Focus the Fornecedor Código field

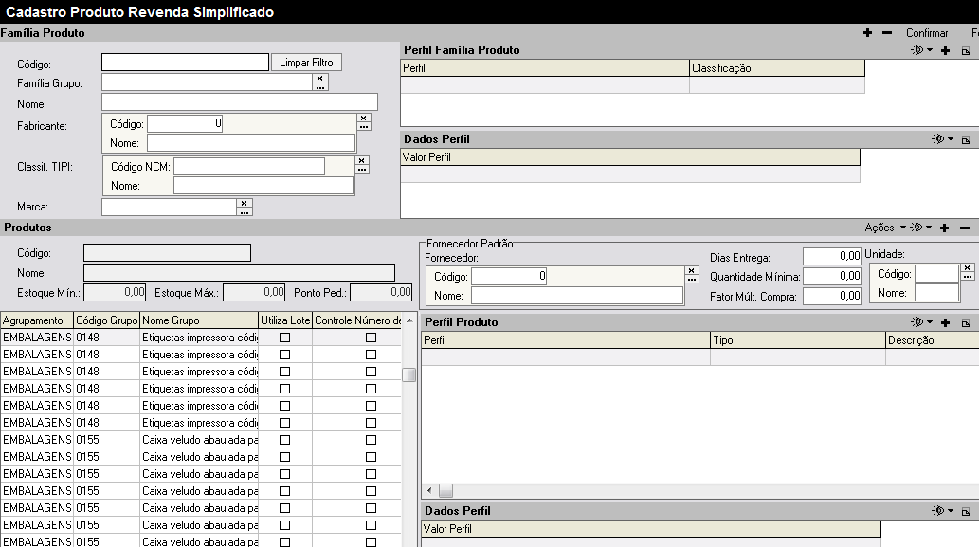pos(509,276)
